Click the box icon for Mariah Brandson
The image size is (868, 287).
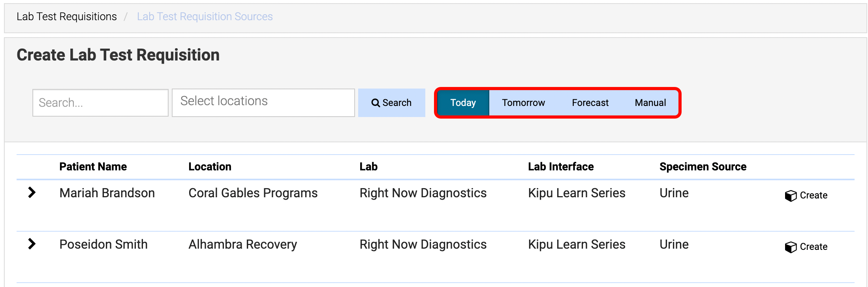coord(791,196)
